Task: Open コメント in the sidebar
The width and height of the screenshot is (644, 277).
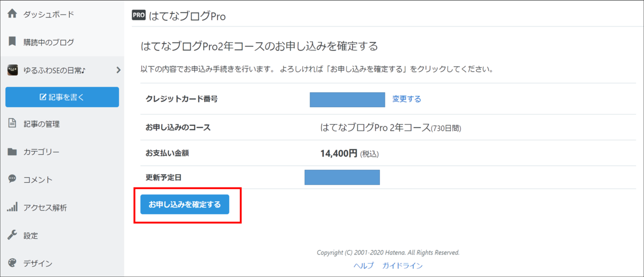Action: pyautogui.click(x=38, y=179)
